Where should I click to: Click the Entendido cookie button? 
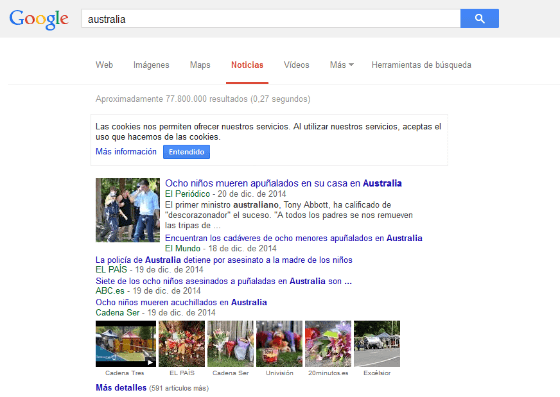tap(186, 152)
